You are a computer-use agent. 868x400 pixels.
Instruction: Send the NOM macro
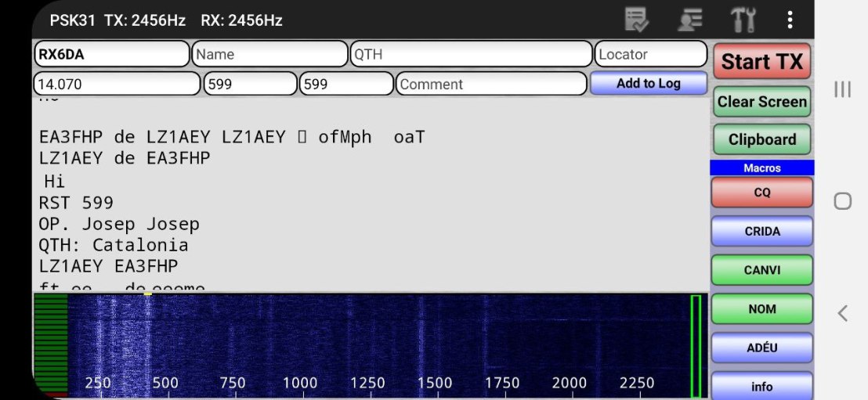[761, 309]
